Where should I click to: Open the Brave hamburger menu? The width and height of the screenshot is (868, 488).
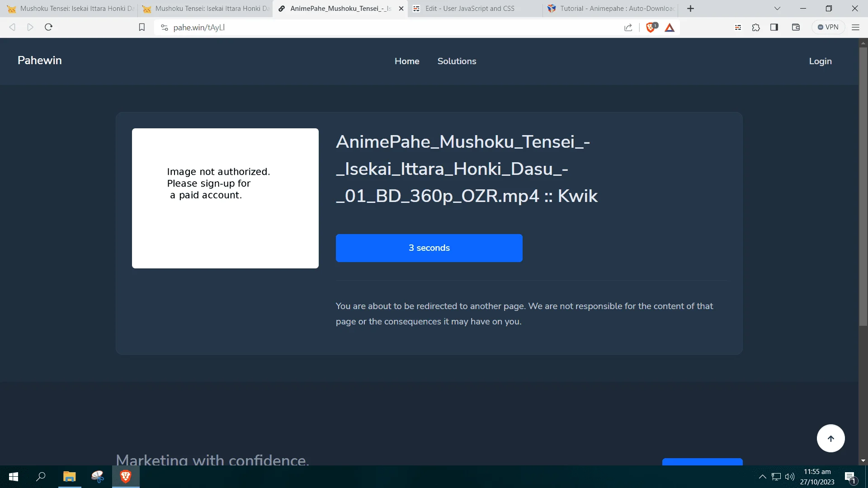(855, 27)
